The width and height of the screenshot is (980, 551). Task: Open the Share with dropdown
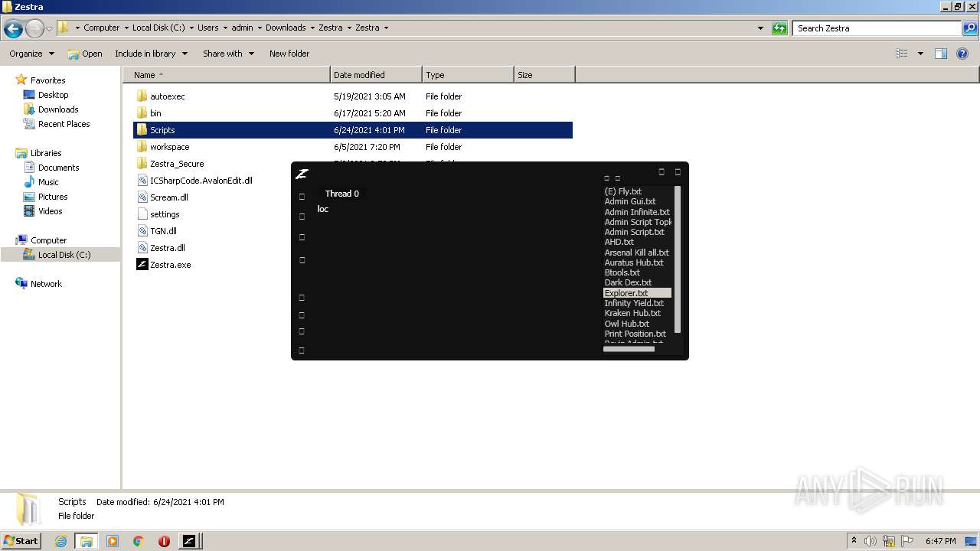tap(228, 54)
